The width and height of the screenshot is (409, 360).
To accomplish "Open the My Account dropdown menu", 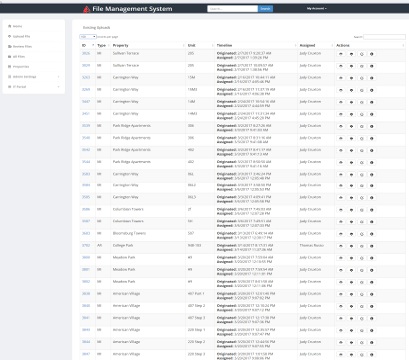I will pos(317,9).
